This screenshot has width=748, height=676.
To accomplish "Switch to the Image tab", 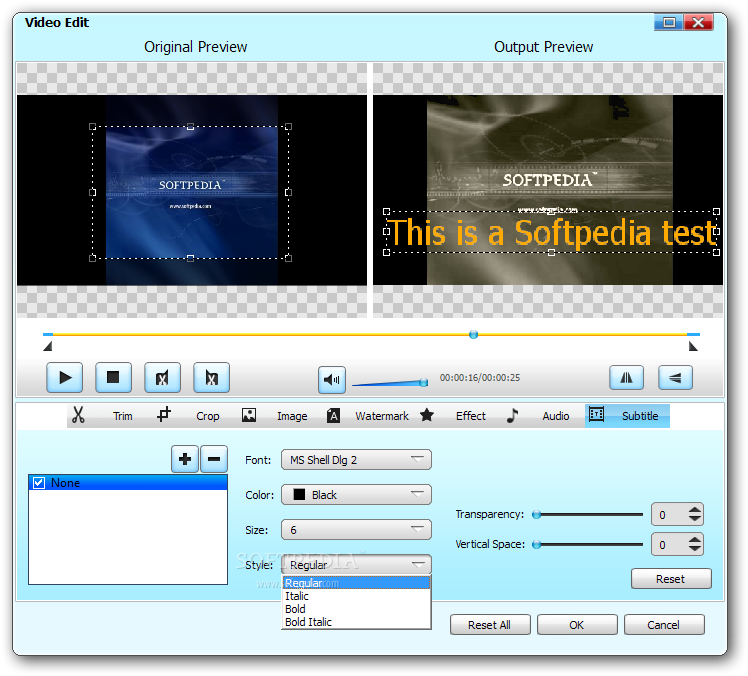I will click(292, 416).
